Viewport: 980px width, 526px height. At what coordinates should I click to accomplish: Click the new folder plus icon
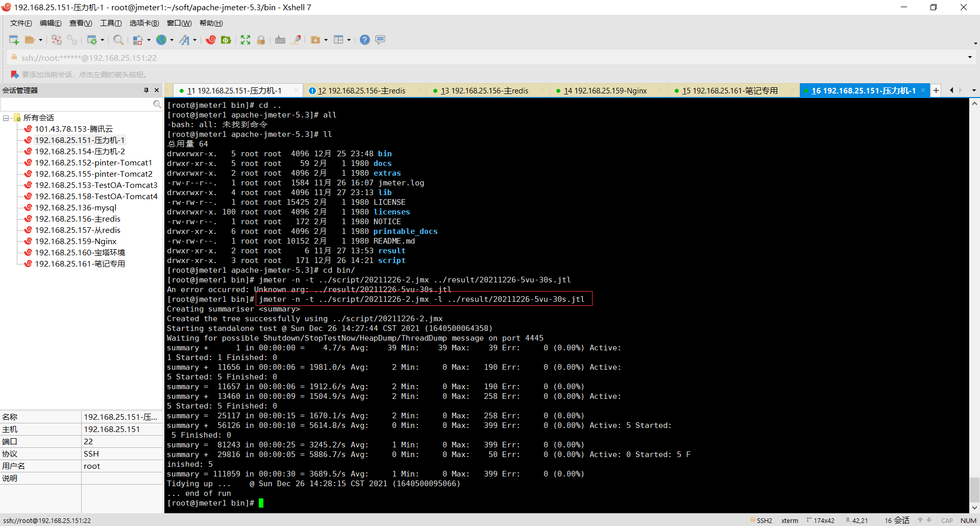tap(315, 40)
